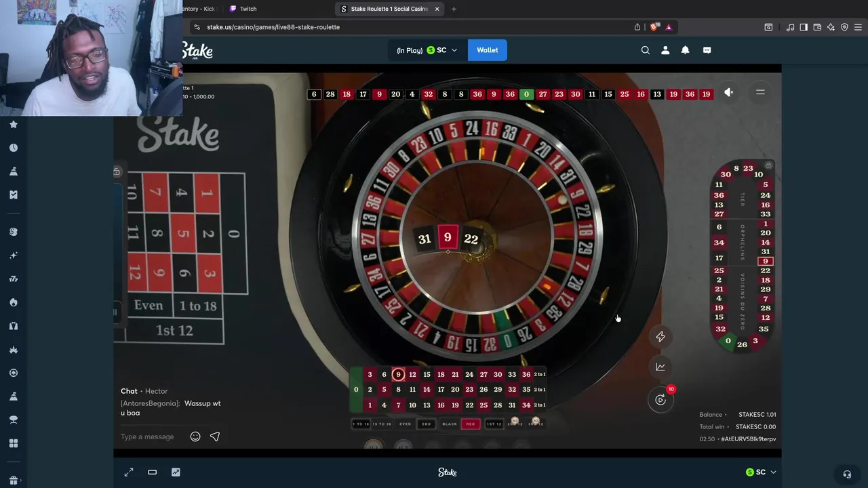Bet on 1ST 12 dozen
Screen dimensions: 868x488
tap(494, 424)
